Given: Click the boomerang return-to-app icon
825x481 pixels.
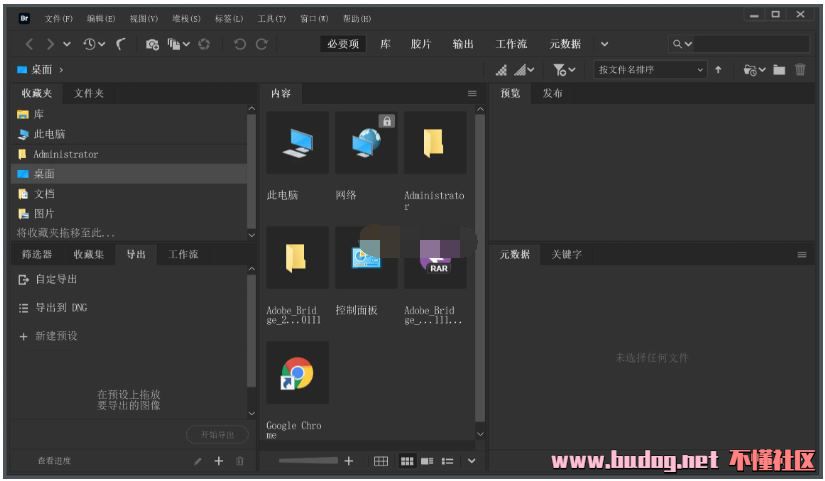Looking at the screenshot, I should 121,44.
